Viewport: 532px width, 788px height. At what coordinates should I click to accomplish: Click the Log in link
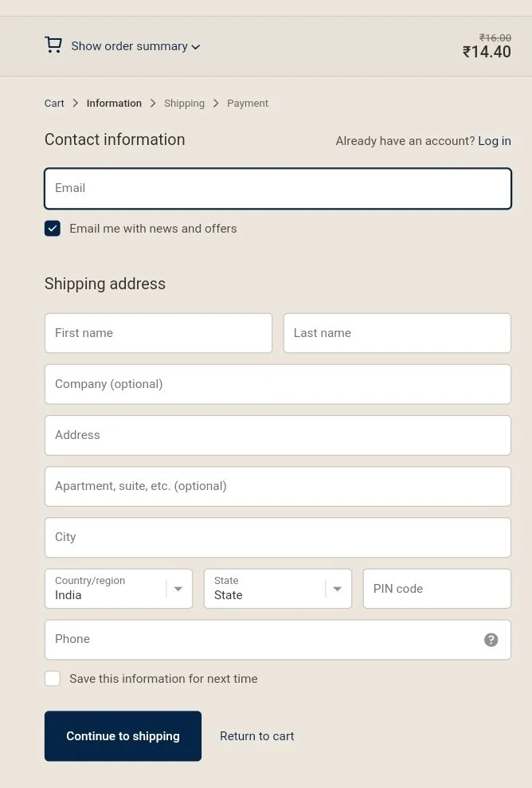coord(495,141)
